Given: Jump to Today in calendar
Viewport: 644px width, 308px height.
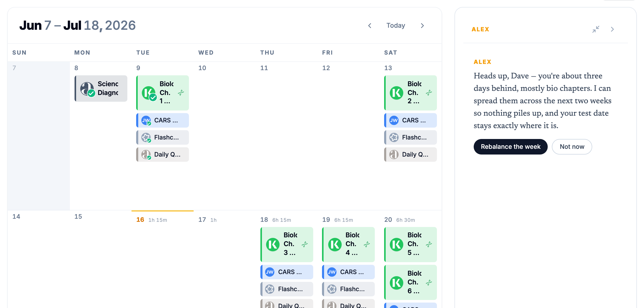Looking at the screenshot, I should [396, 25].
